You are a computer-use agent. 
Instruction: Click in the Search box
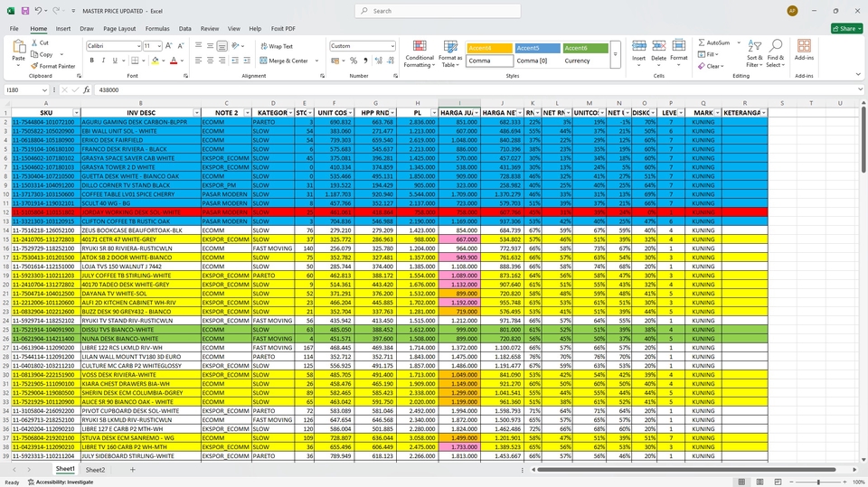[438, 11]
